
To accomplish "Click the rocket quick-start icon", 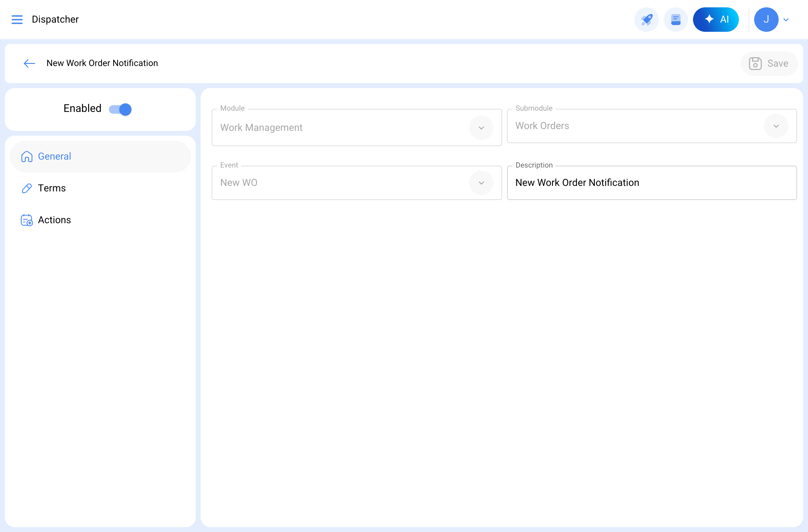I will (x=647, y=19).
